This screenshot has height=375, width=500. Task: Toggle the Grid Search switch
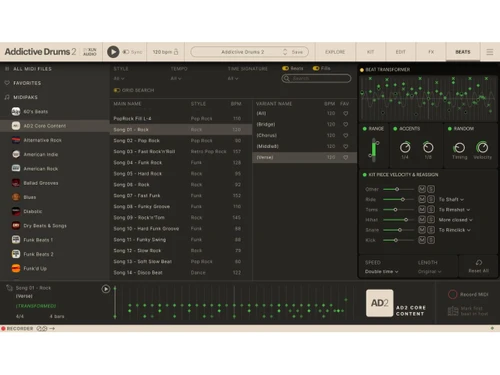(x=117, y=90)
